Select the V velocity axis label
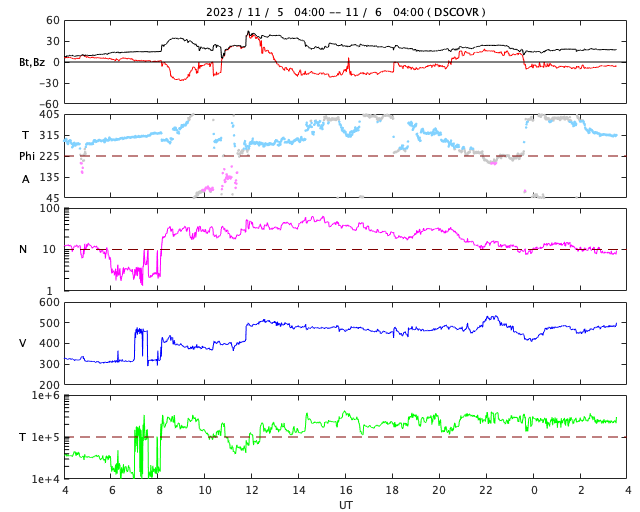Viewport: 640px width, 512px height. click(x=23, y=343)
